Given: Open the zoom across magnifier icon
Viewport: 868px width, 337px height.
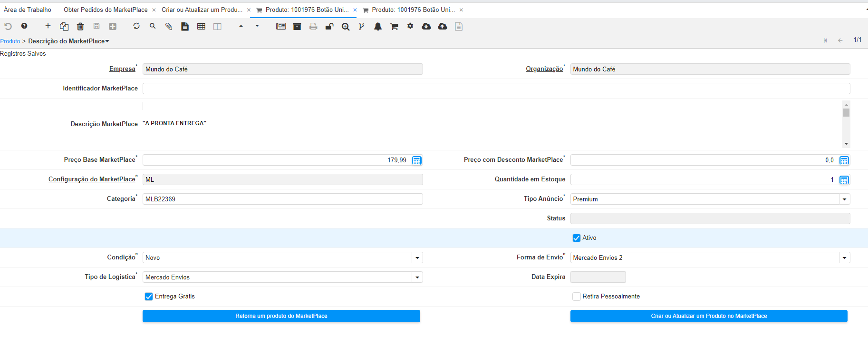Looking at the screenshot, I should pos(346,27).
